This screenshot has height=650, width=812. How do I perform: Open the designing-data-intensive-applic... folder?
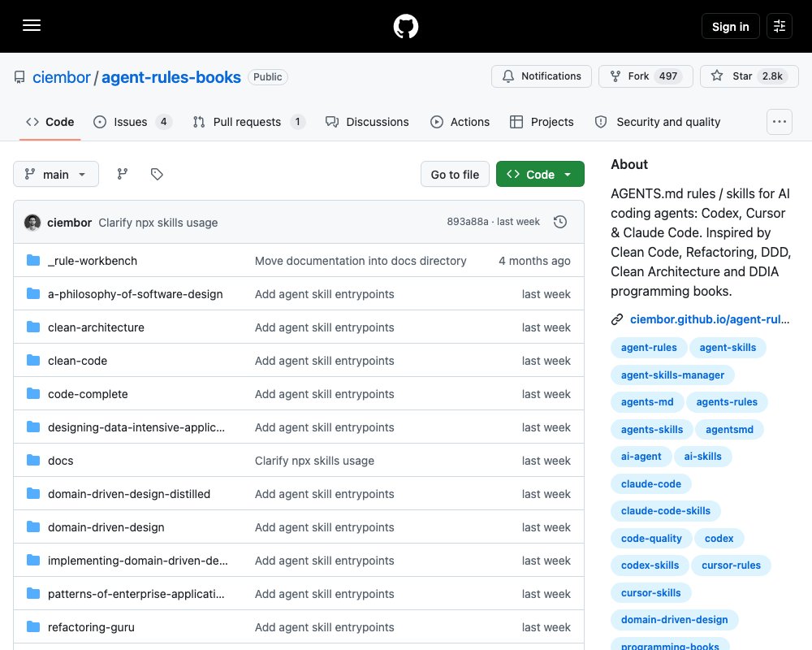[136, 427]
